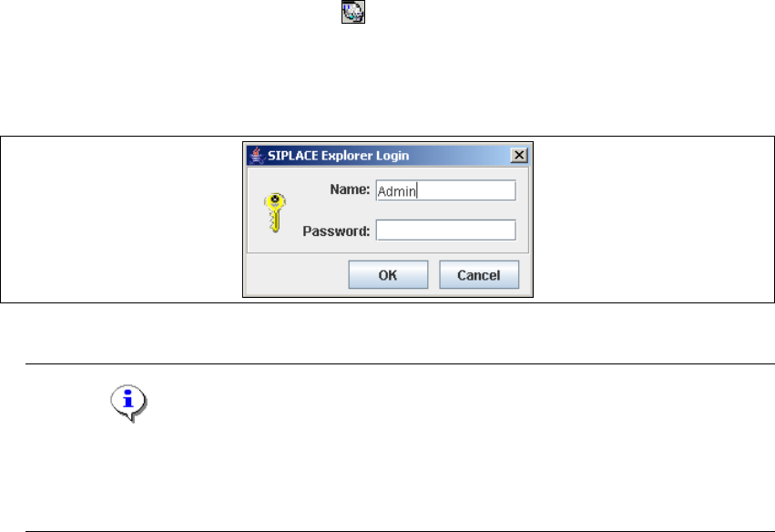
Task: Click blank figure frame area right of the dialog
Action: (653, 220)
